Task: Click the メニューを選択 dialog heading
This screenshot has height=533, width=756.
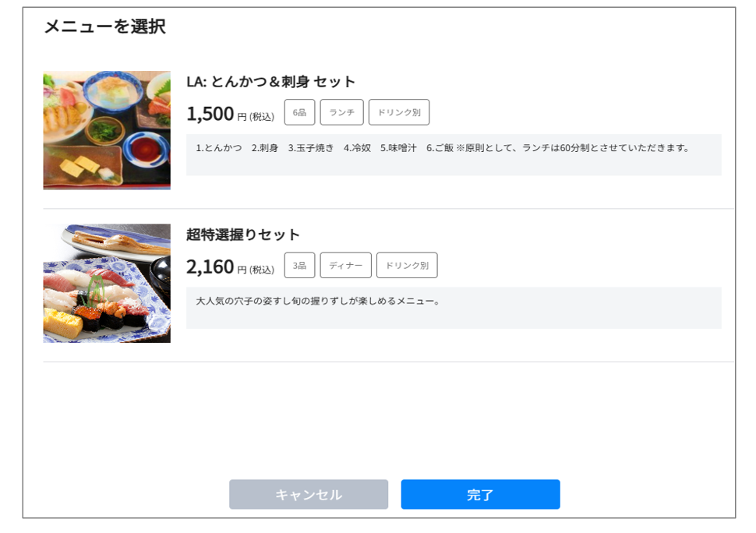Action: pos(105,26)
